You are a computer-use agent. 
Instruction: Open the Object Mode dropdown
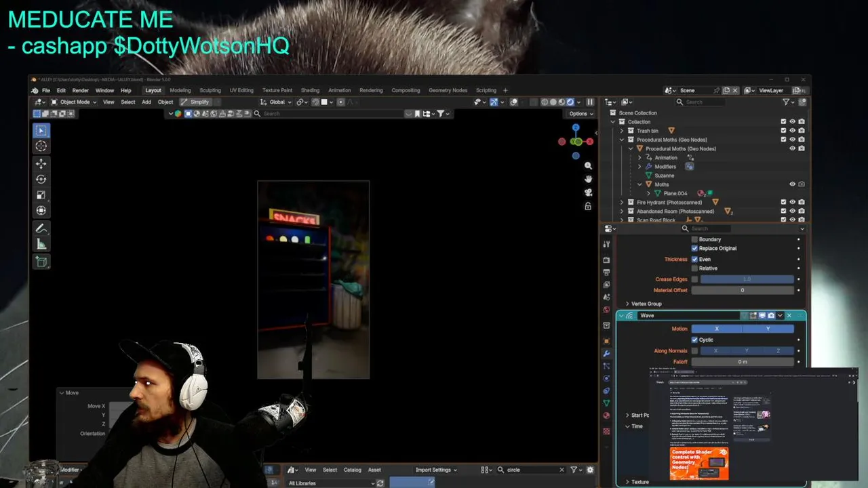(73, 102)
